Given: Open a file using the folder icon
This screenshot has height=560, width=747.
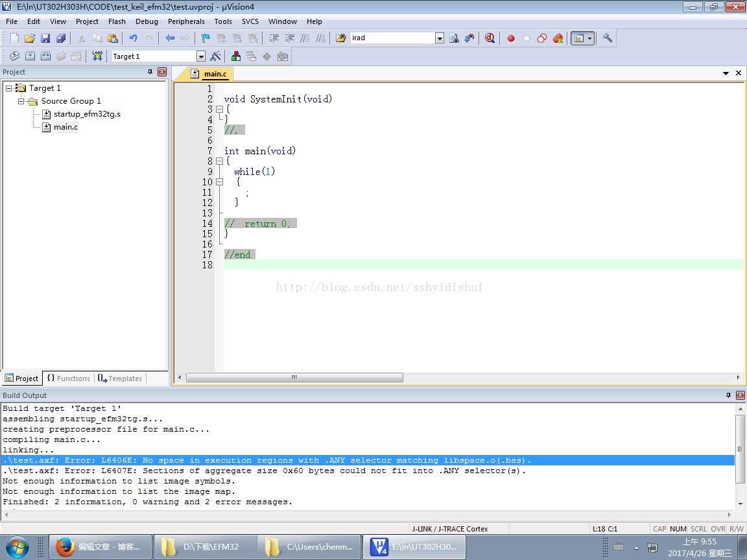Looking at the screenshot, I should click(30, 38).
